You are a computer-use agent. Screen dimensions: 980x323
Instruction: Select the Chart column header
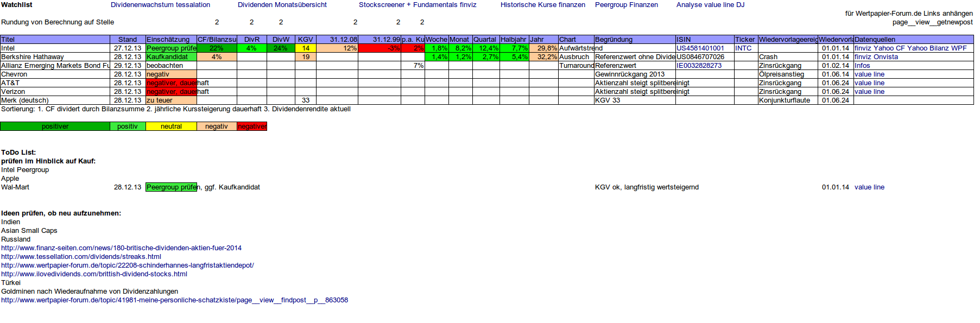[x=576, y=40]
